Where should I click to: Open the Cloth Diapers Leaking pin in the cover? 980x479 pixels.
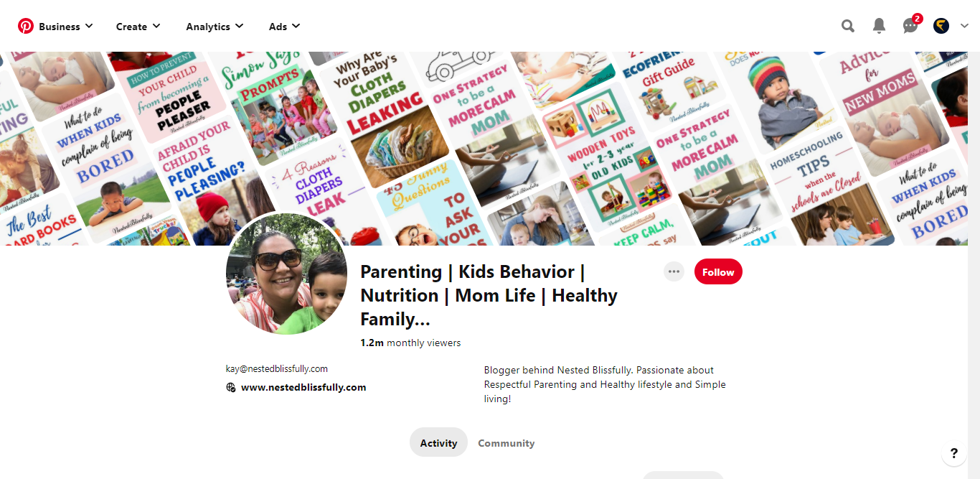(x=385, y=115)
